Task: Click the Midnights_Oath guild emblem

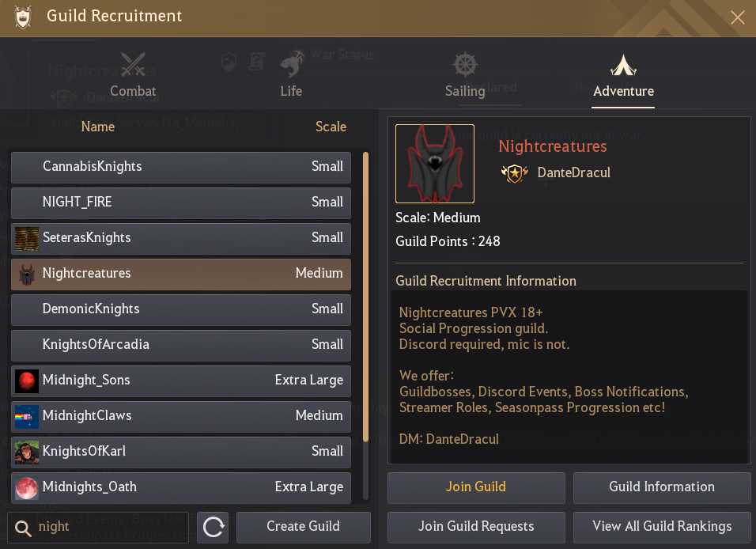Action: pos(26,487)
